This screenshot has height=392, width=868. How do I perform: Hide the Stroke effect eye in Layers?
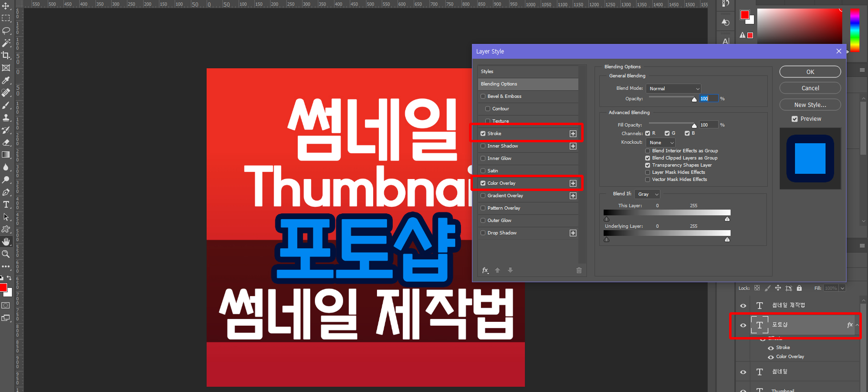coord(771,348)
